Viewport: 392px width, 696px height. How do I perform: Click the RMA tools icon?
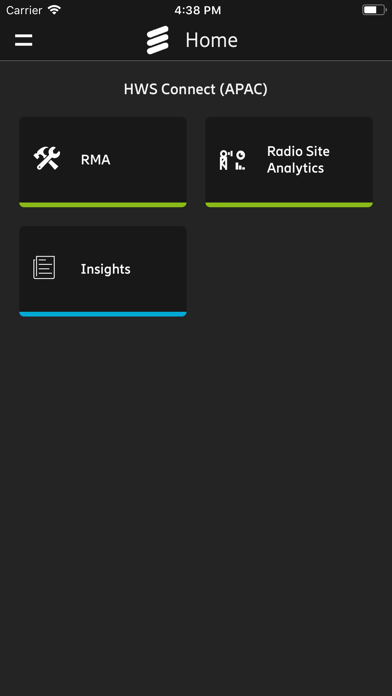pos(47,159)
